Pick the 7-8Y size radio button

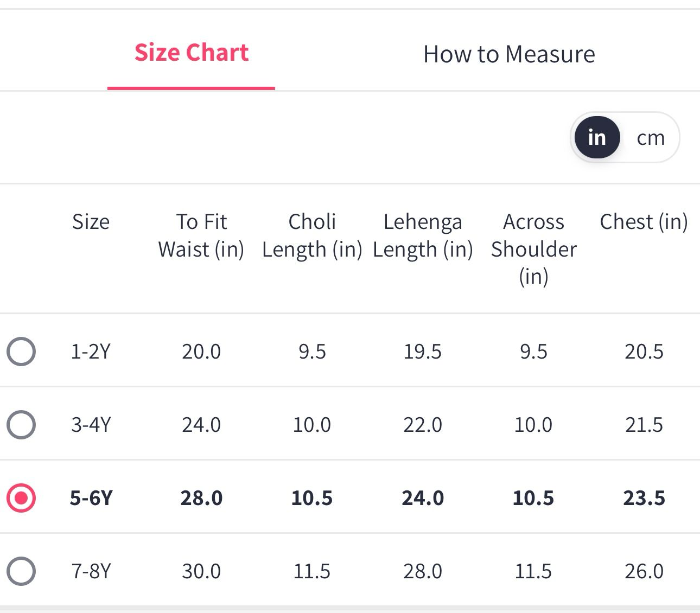(21, 571)
